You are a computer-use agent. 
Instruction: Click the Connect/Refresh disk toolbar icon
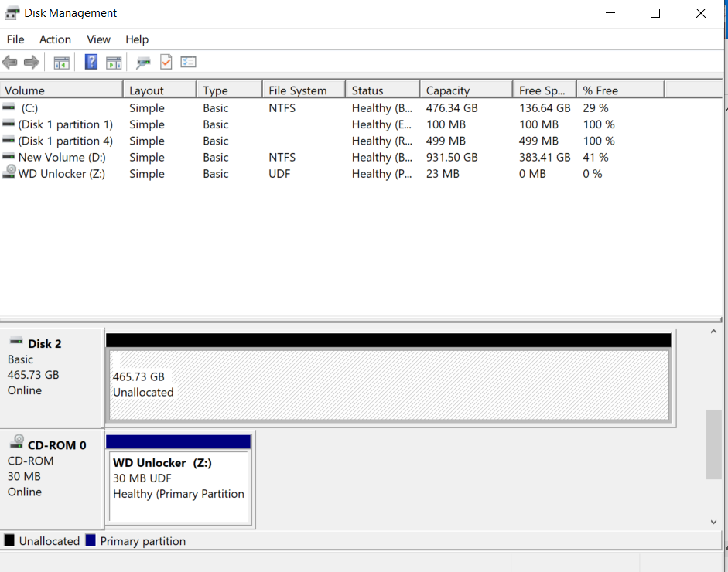(x=143, y=63)
